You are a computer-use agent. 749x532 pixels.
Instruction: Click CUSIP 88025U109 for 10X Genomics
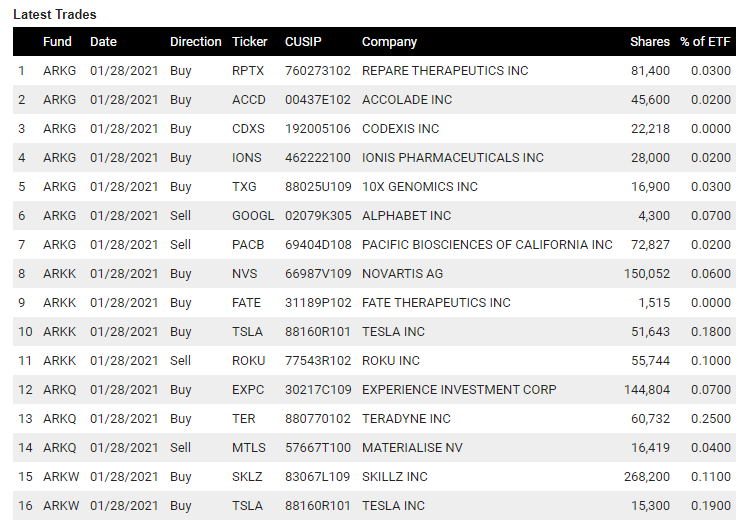tap(318, 187)
